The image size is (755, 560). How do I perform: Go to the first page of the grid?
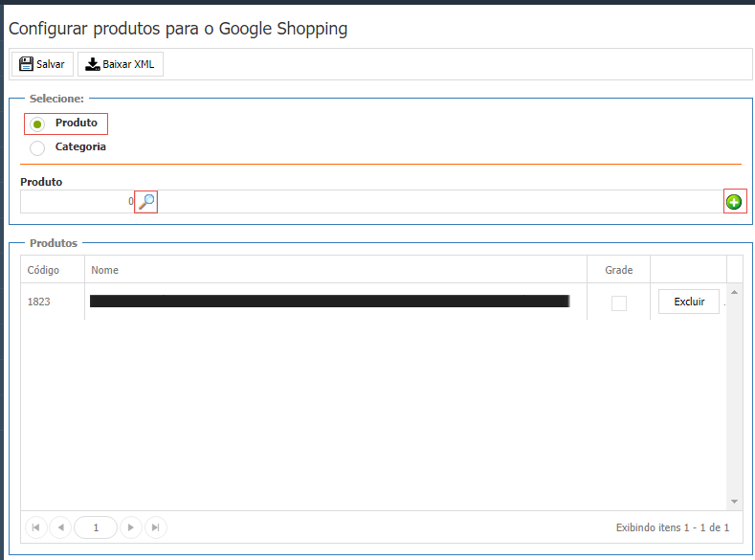point(35,527)
